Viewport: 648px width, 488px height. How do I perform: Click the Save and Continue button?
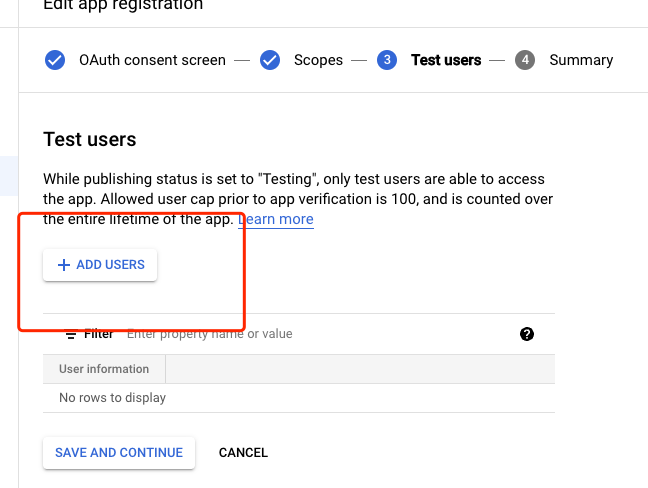point(119,452)
